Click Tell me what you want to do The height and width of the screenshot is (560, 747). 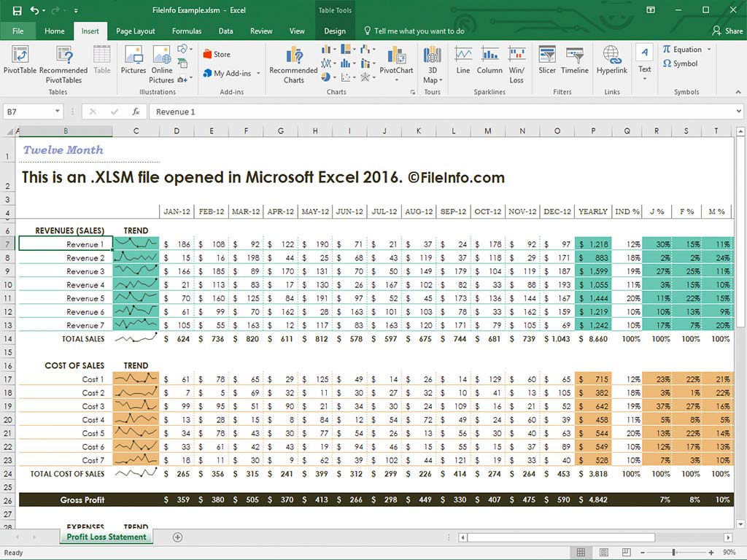click(414, 31)
